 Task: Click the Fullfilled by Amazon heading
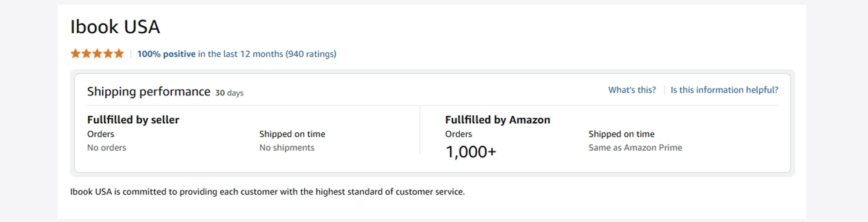498,119
